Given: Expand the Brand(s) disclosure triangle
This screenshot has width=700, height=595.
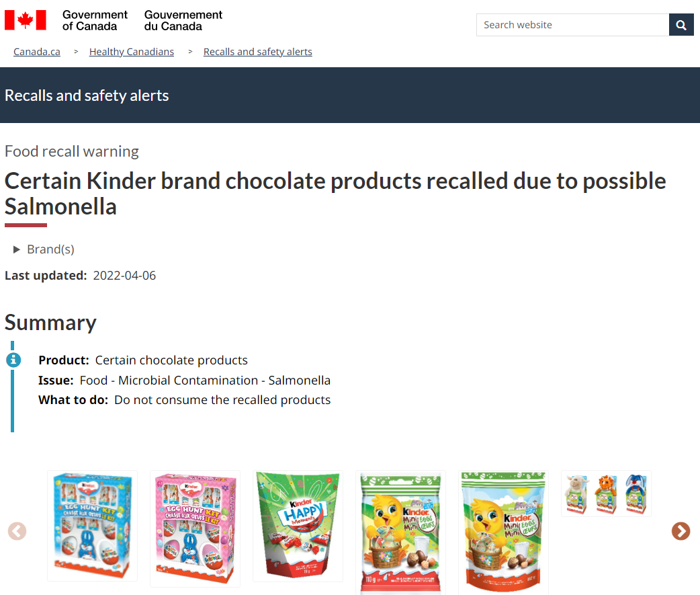Looking at the screenshot, I should [17, 249].
